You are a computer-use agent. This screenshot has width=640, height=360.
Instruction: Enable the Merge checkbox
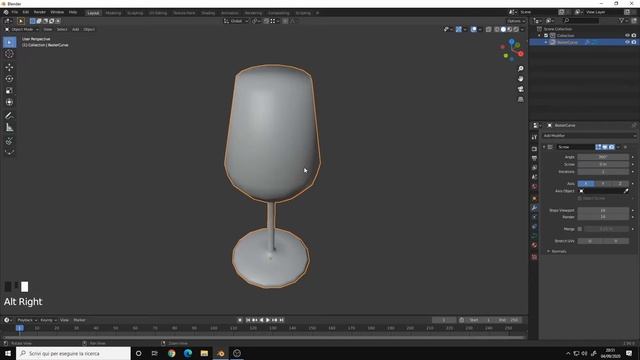coord(580,229)
